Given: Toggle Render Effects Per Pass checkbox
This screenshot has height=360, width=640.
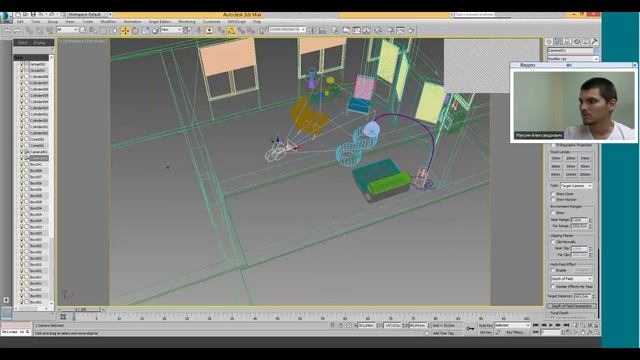Looking at the screenshot, I should point(553,287).
